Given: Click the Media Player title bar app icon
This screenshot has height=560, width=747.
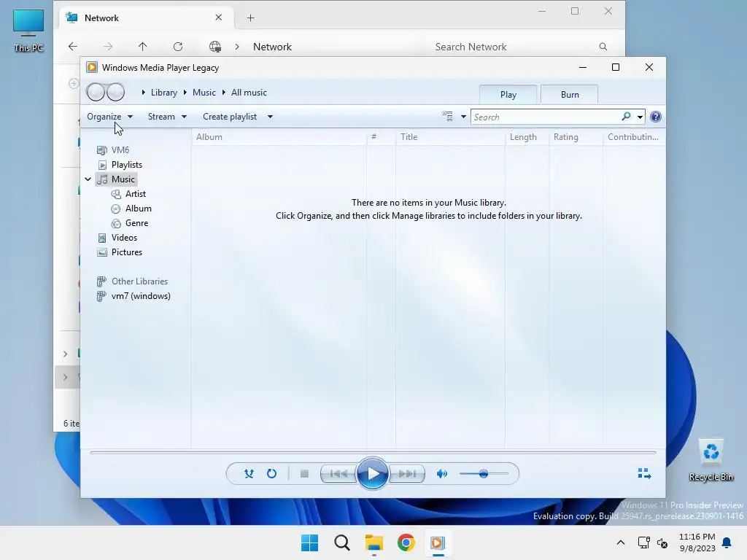Looking at the screenshot, I should point(91,68).
